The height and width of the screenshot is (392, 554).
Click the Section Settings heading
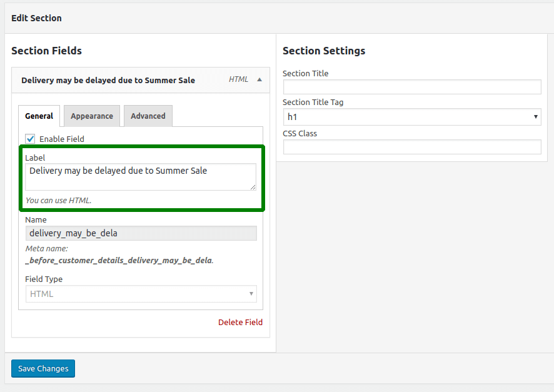[x=324, y=51]
